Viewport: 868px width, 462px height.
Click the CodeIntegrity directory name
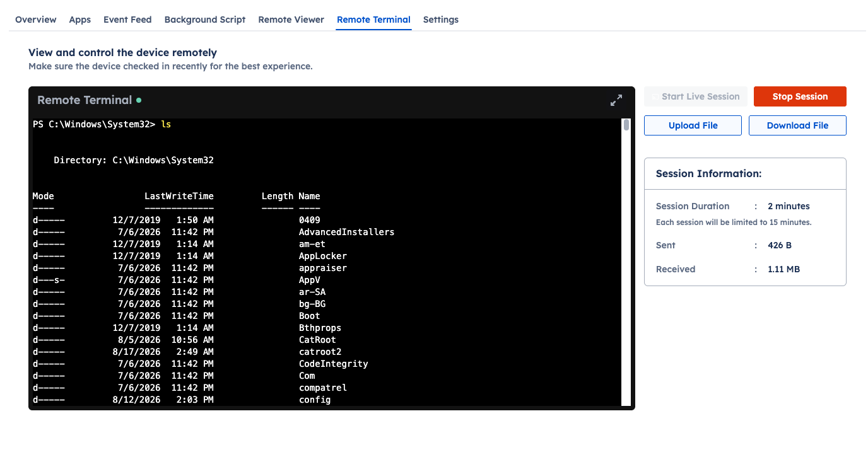[x=333, y=364]
